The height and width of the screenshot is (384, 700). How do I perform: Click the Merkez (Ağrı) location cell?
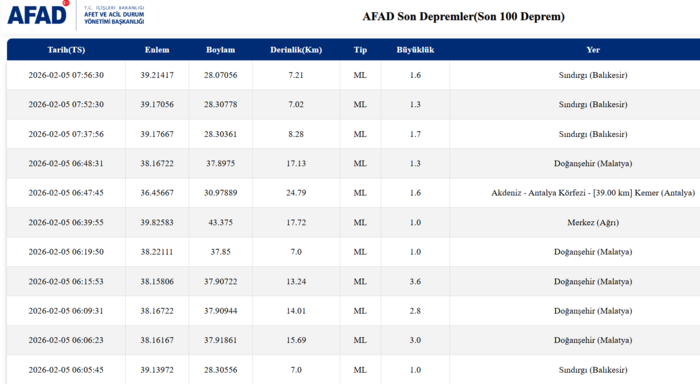[x=593, y=222]
